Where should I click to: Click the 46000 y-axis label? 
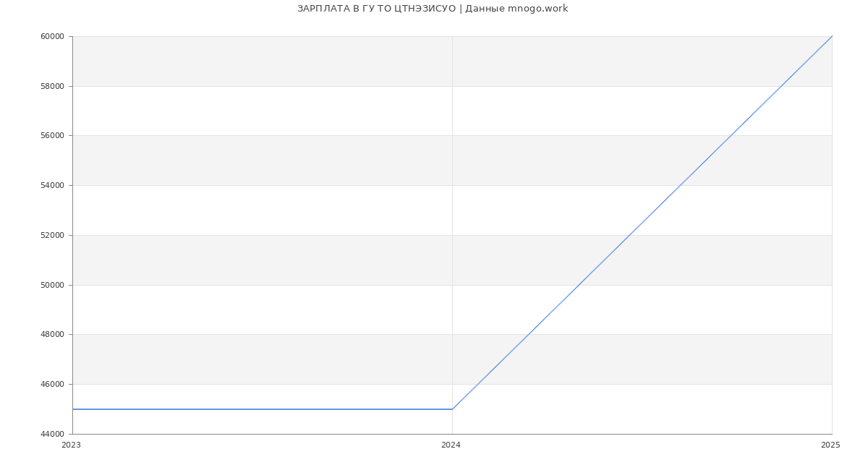click(53, 385)
